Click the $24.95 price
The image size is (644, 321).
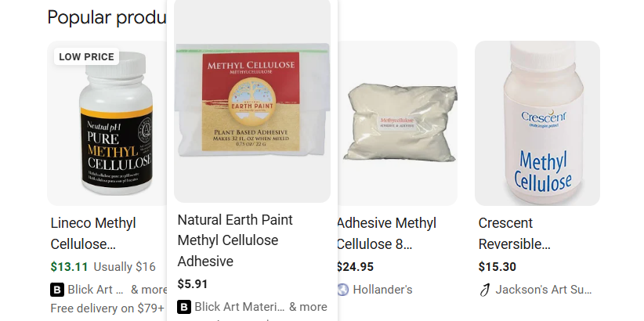(x=355, y=267)
